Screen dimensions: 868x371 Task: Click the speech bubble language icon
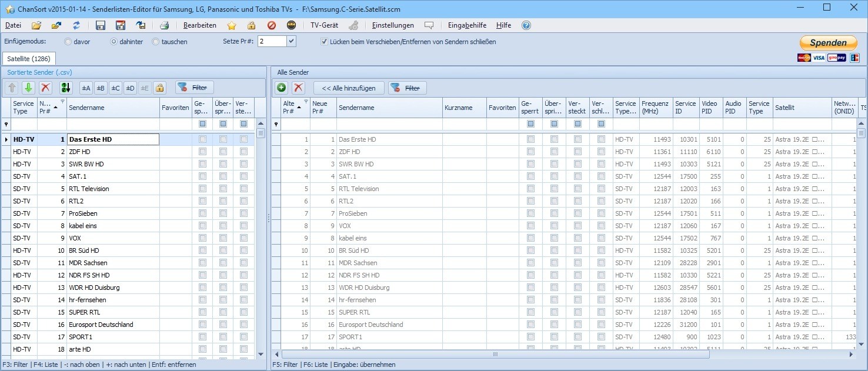point(429,25)
